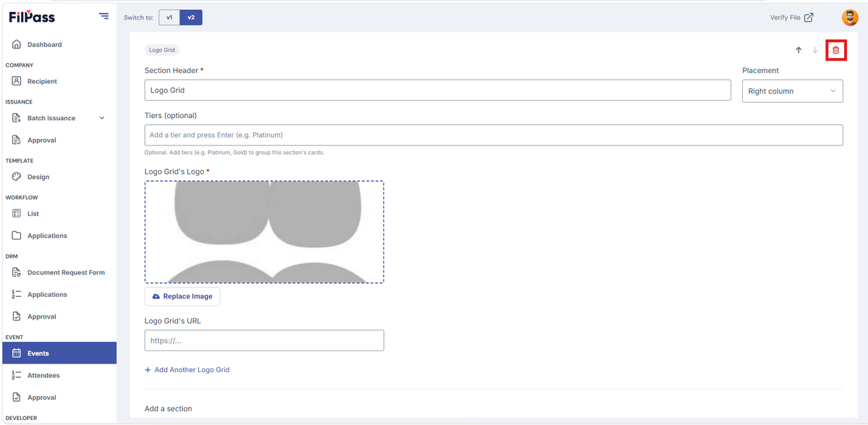Collapse the sidebar with the menu icon
The image size is (868, 425).
(x=104, y=16)
